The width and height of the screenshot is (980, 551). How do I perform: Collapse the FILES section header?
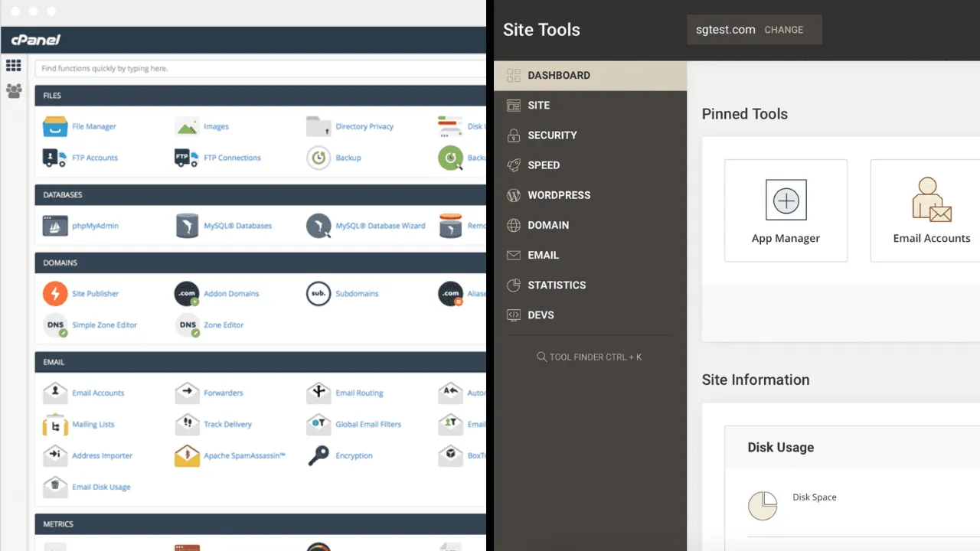coord(260,96)
